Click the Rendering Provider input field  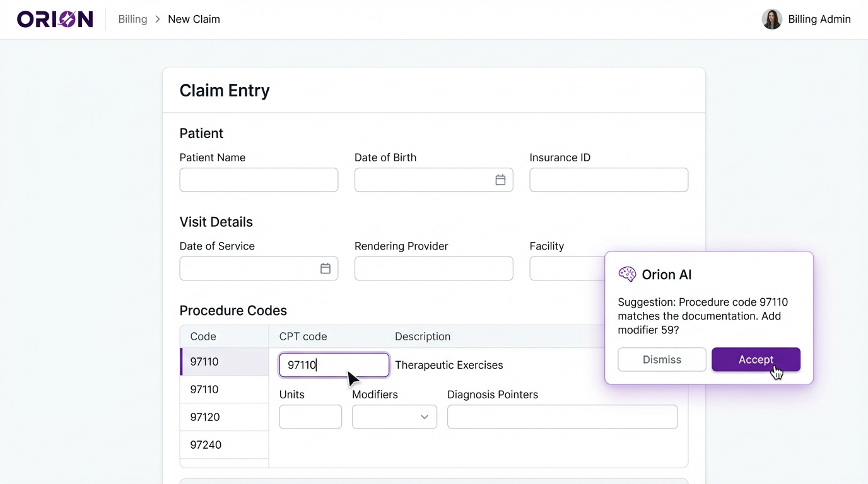coord(433,268)
